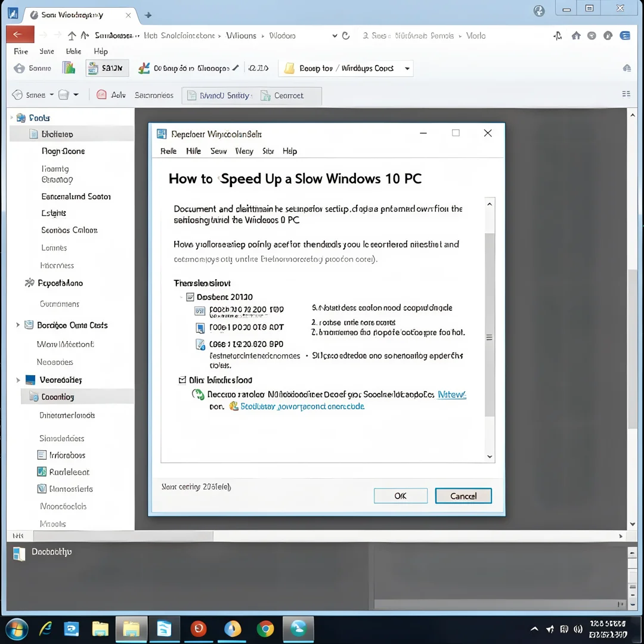
Task: Click the first file icon under Dosbenc 20130
Action: click(x=200, y=311)
